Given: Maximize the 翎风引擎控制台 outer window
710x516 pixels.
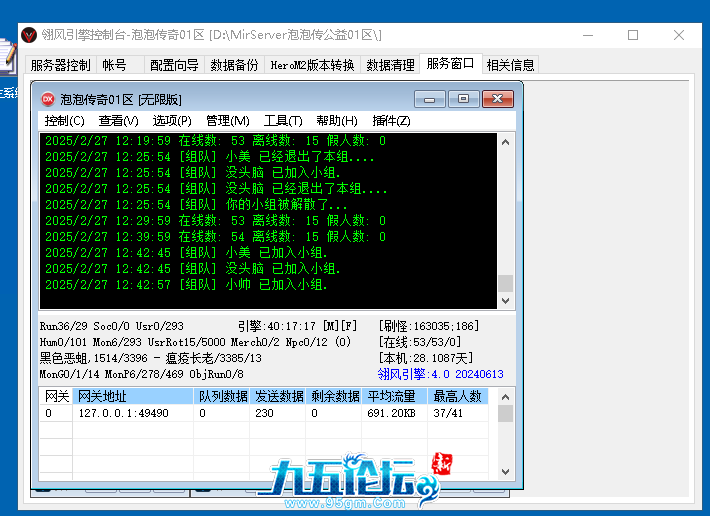Looking at the screenshot, I should pyautogui.click(x=633, y=35).
